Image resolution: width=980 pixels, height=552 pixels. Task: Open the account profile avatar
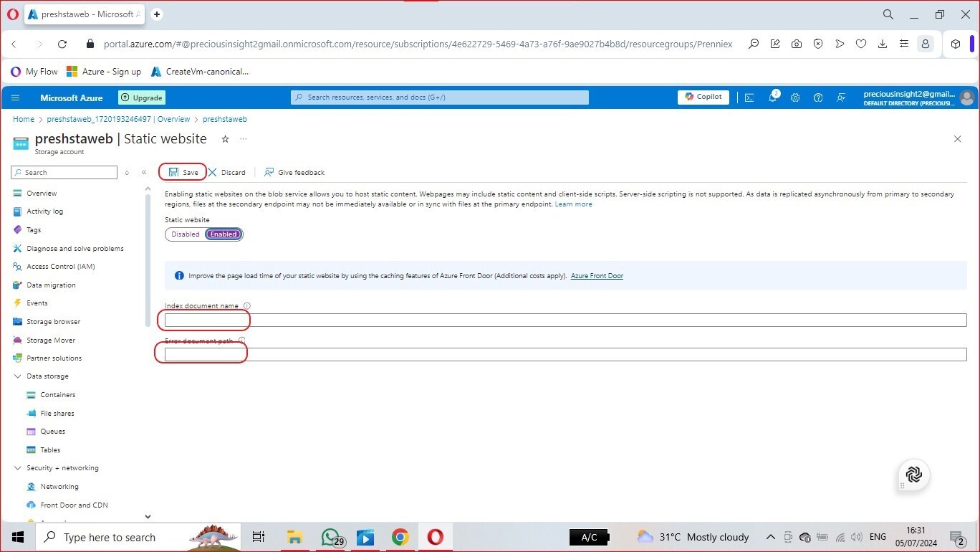pos(967,97)
